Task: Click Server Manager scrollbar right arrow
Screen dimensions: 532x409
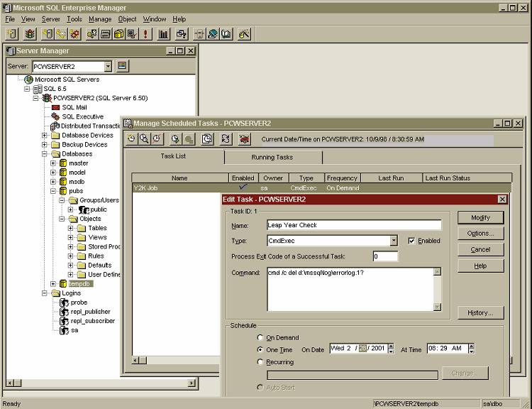Action: click(x=192, y=383)
